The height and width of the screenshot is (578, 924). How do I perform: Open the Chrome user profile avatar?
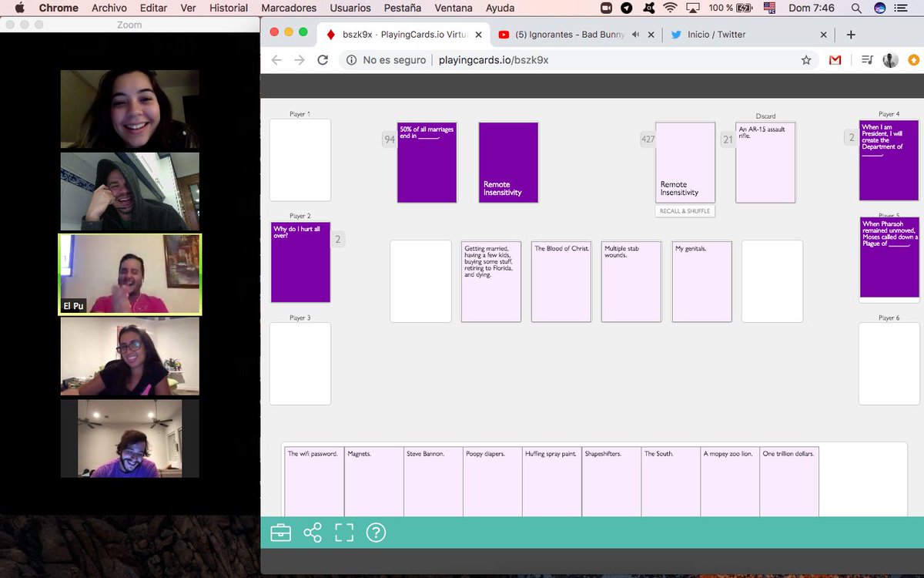click(x=890, y=60)
